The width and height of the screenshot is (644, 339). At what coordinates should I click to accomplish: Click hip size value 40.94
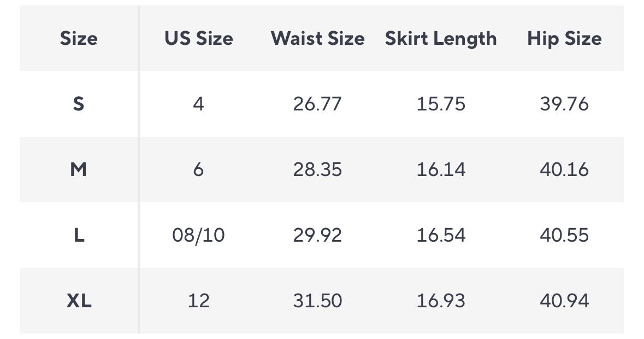564,301
